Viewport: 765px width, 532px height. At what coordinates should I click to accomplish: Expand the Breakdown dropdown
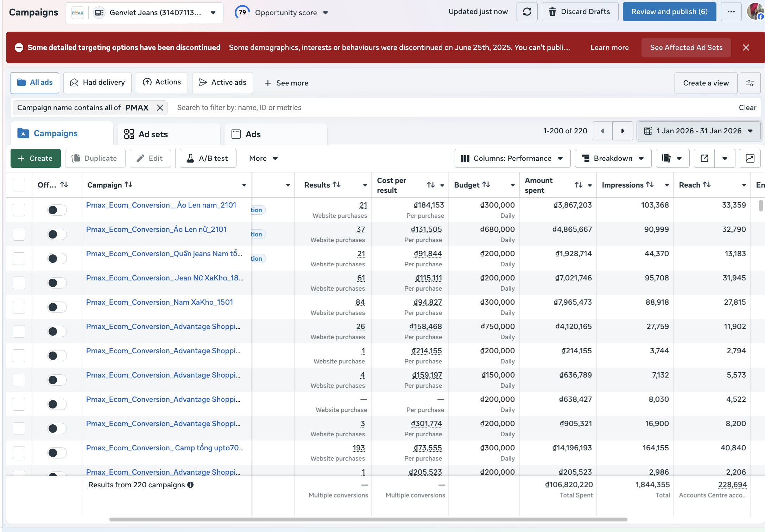613,158
